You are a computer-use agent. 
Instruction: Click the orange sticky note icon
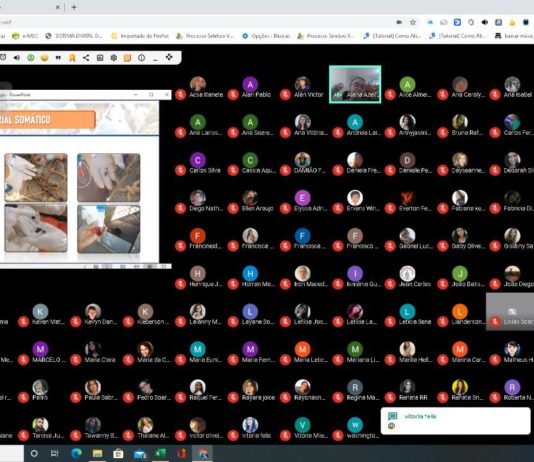coord(127,58)
